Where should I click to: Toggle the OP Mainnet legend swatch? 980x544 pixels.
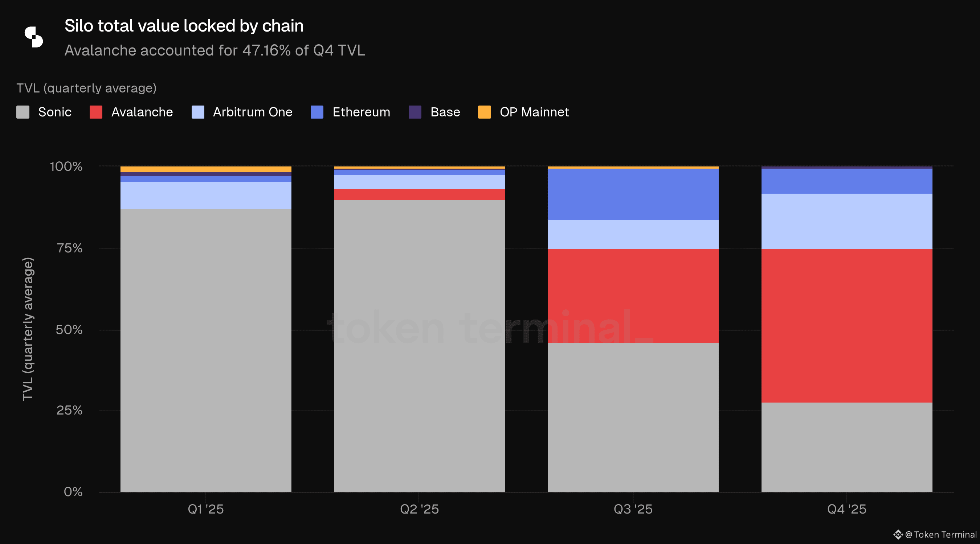(484, 112)
